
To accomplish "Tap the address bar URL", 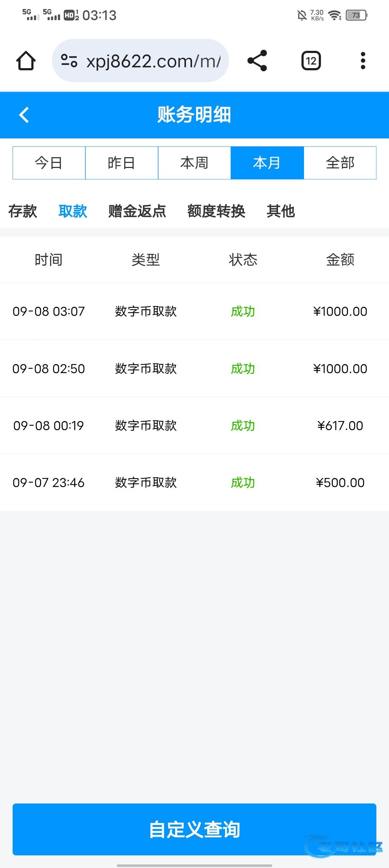I will click(x=153, y=61).
